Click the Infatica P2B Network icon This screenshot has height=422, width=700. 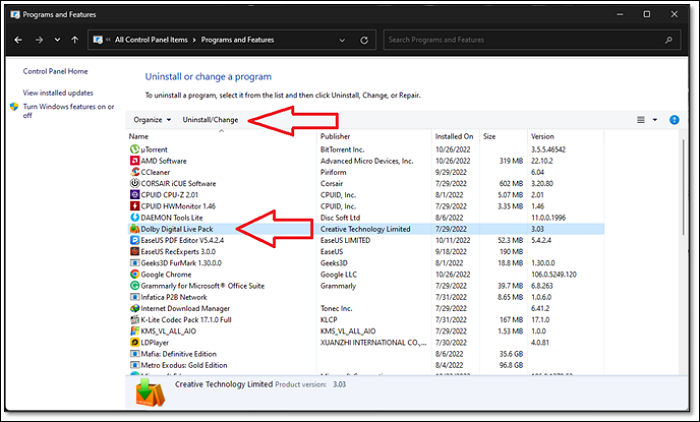coord(134,297)
